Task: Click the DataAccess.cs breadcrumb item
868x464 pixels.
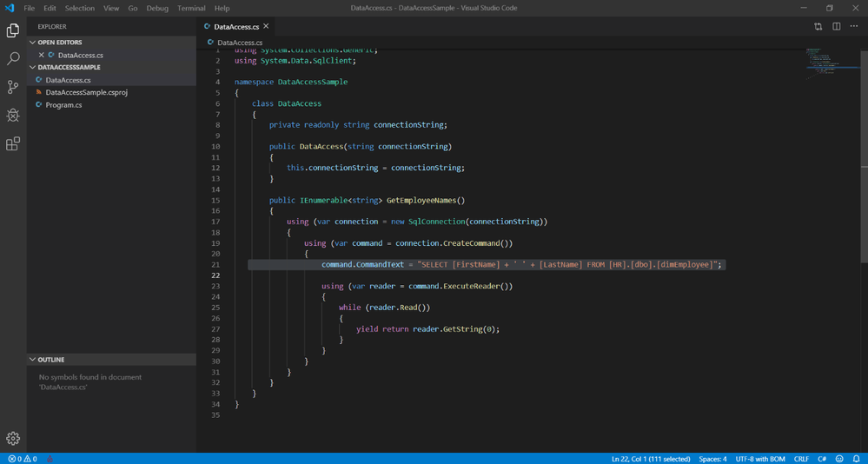Action: pos(240,42)
